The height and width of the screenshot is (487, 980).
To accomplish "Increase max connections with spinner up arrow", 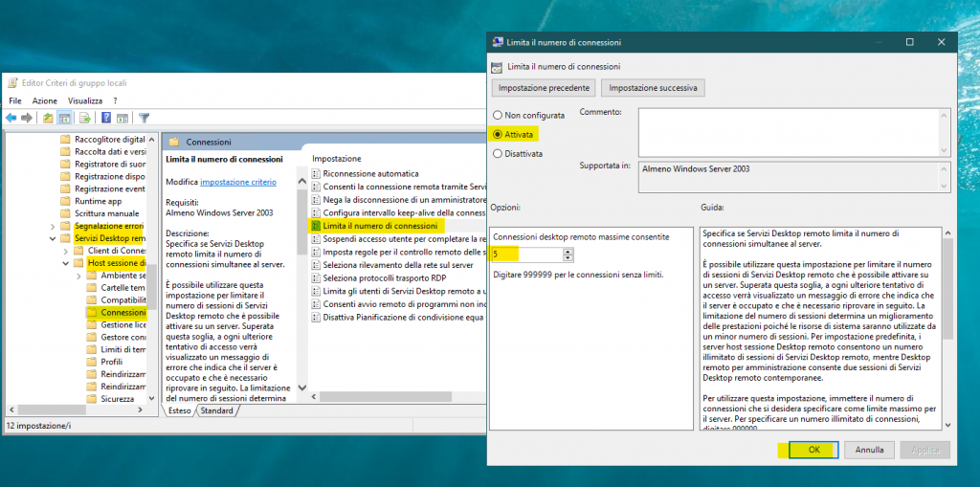I will coord(568,251).
